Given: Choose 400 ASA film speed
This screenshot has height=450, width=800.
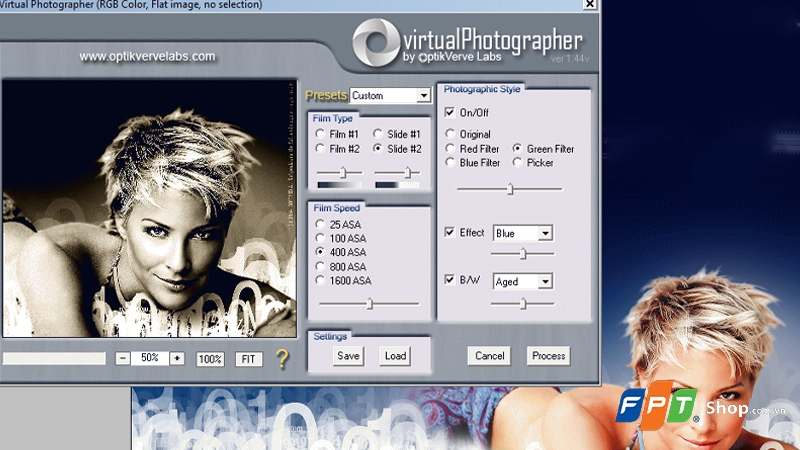Looking at the screenshot, I should (320, 252).
